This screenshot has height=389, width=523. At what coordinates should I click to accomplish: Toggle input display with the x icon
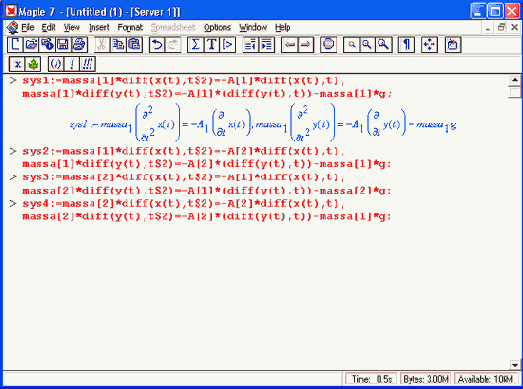tap(17, 64)
